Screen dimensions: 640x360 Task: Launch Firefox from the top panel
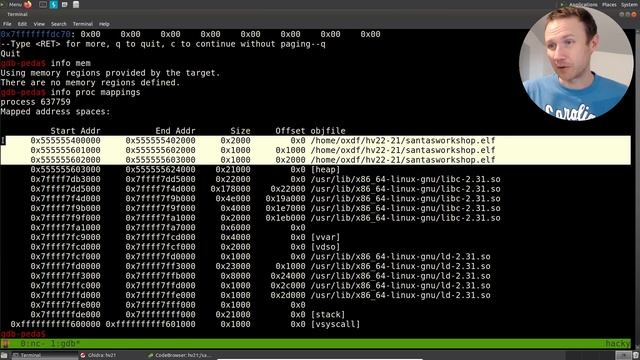28,4
